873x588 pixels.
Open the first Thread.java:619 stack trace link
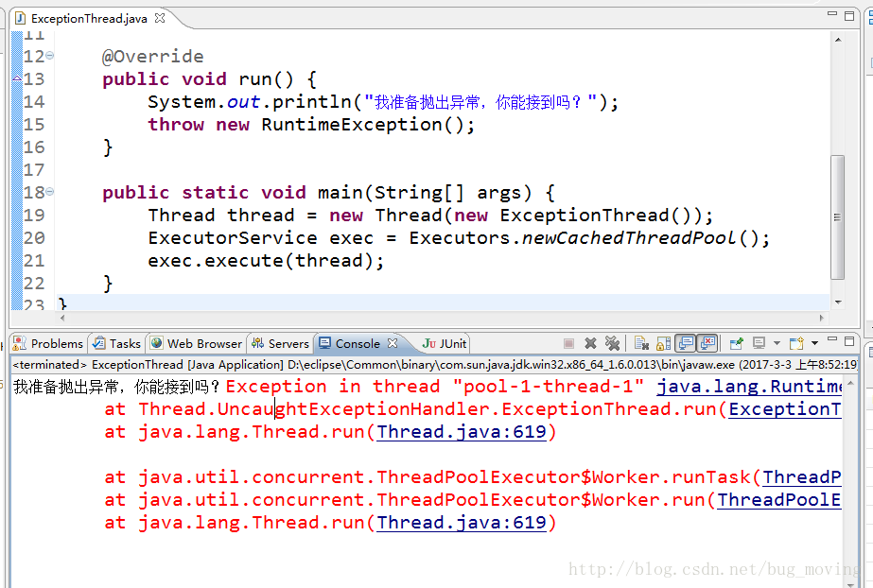(x=462, y=432)
